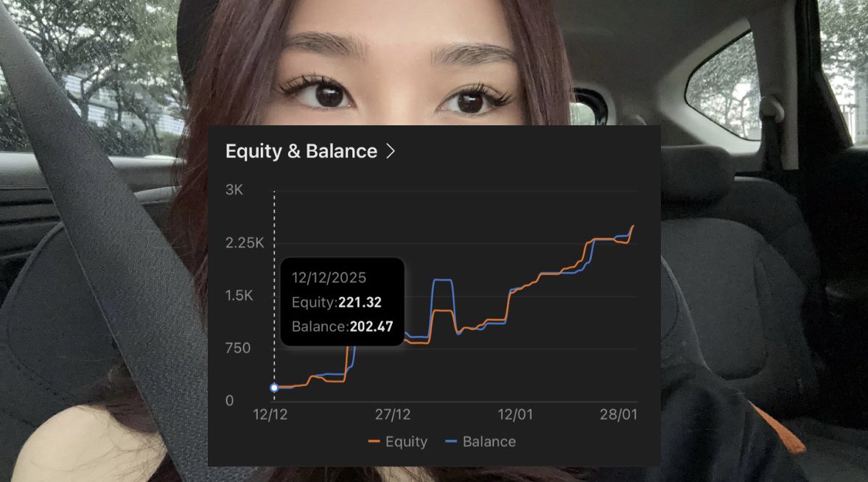Click the 27/12 x-axis date label
868x482 pixels.
coord(393,414)
